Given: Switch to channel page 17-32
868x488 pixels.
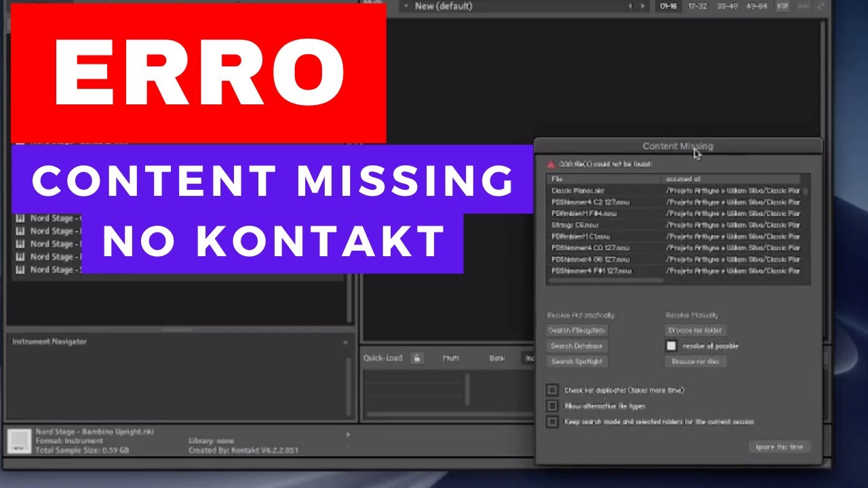Looking at the screenshot, I should tap(697, 6).
